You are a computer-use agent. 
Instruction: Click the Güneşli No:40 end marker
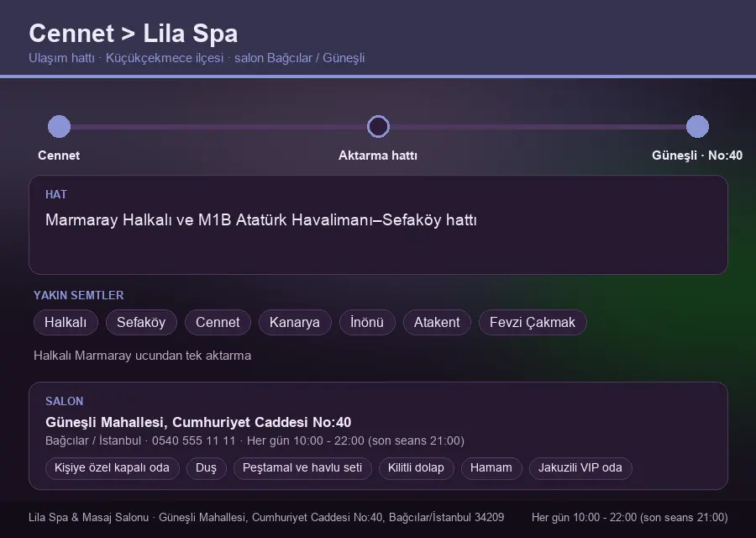click(x=697, y=126)
